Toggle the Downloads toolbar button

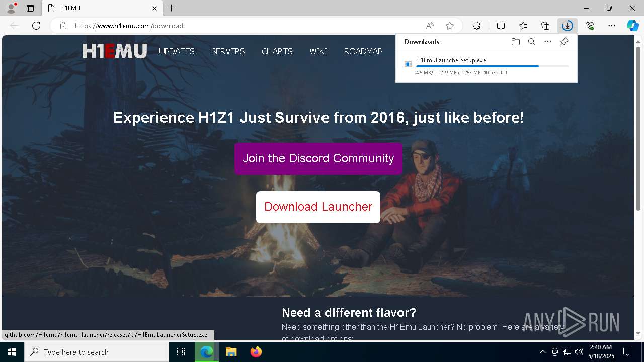point(568,26)
